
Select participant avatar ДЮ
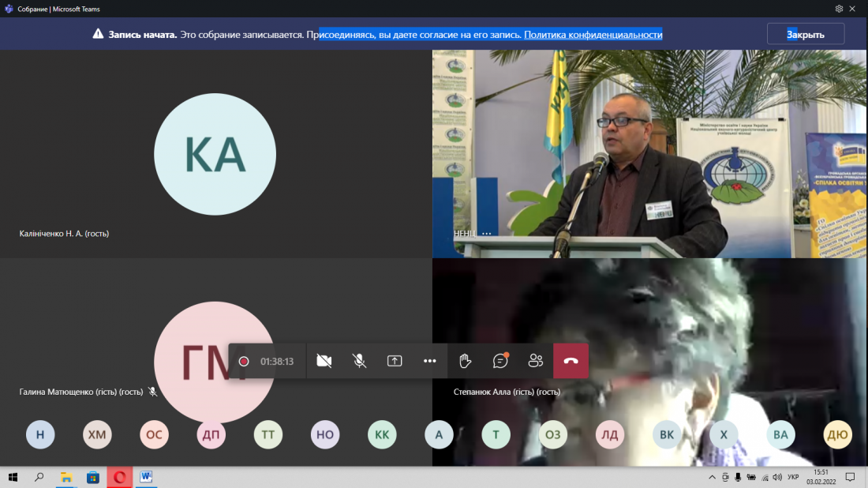837,435
